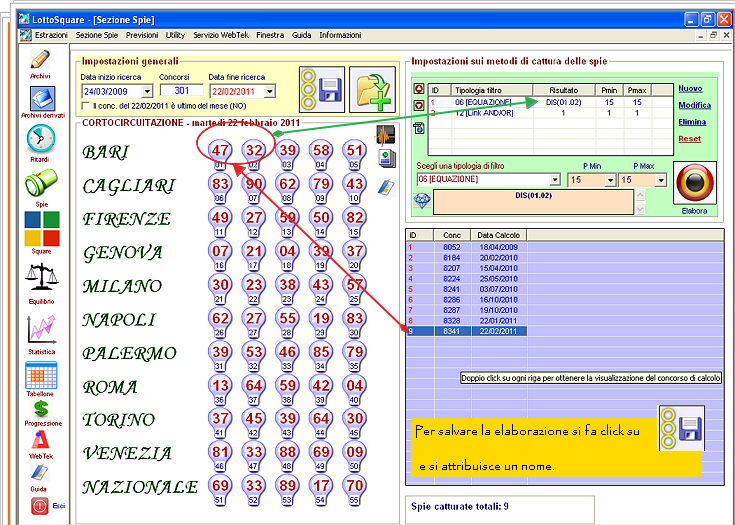Viewport: 735px width, 525px height.
Task: Select result row 8184 dated 20/02/2010
Action: (x=466, y=258)
